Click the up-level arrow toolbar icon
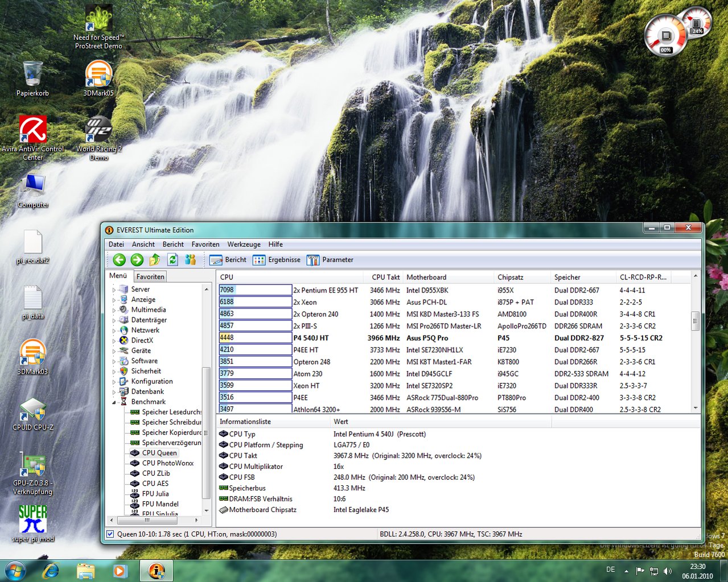Image resolution: width=728 pixels, height=582 pixels. click(155, 260)
